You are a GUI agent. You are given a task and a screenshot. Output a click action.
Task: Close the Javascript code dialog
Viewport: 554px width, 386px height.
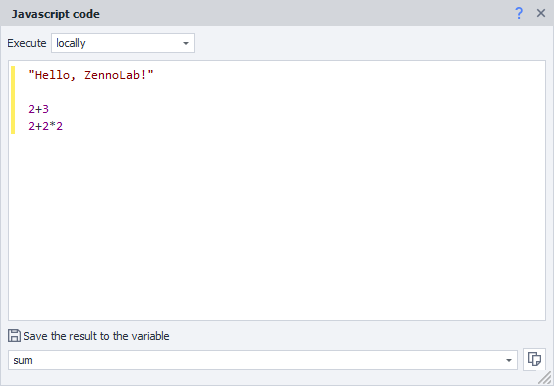pyautogui.click(x=541, y=13)
